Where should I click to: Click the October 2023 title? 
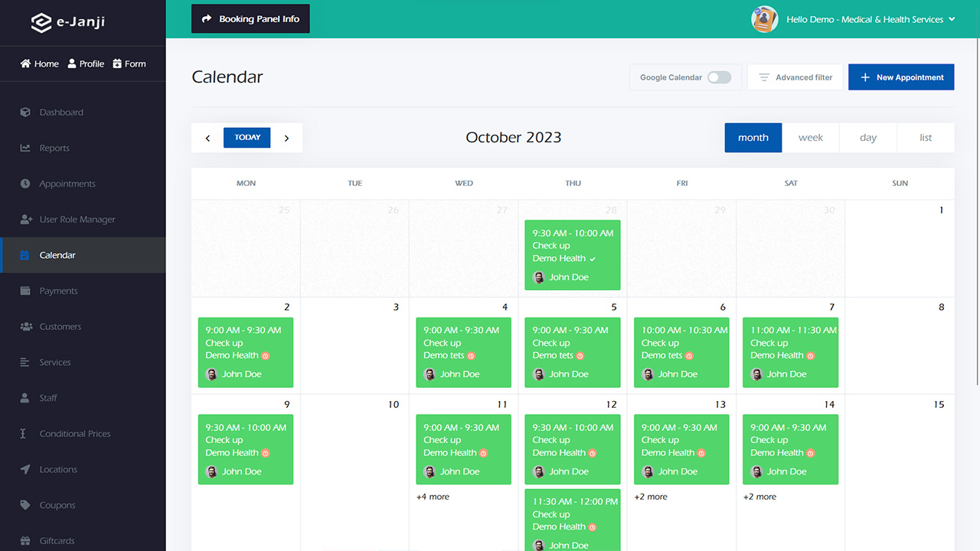click(514, 138)
